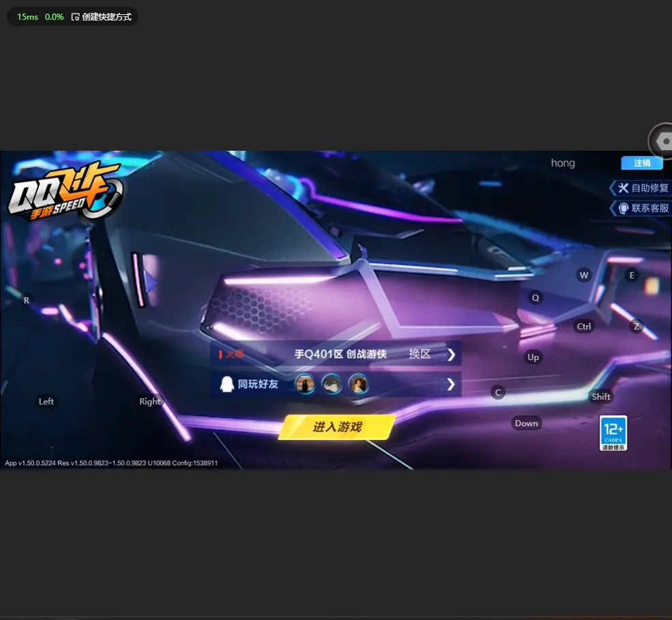Click the CADPA 12+ age rating icon
672x620 pixels.
(613, 432)
